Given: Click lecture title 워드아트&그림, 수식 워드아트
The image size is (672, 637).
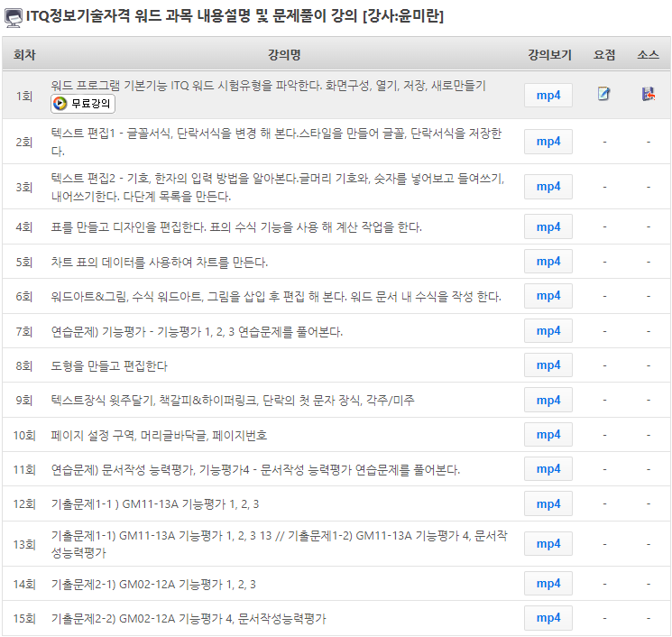Looking at the screenshot, I should (276, 297).
